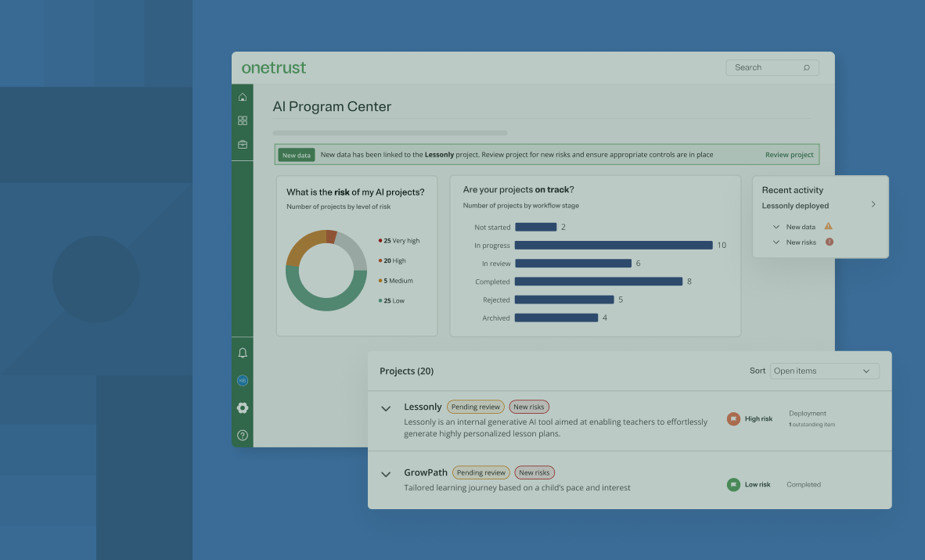The image size is (925, 560).
Task: Click the New risks tag on GrowPath
Action: tap(534, 472)
